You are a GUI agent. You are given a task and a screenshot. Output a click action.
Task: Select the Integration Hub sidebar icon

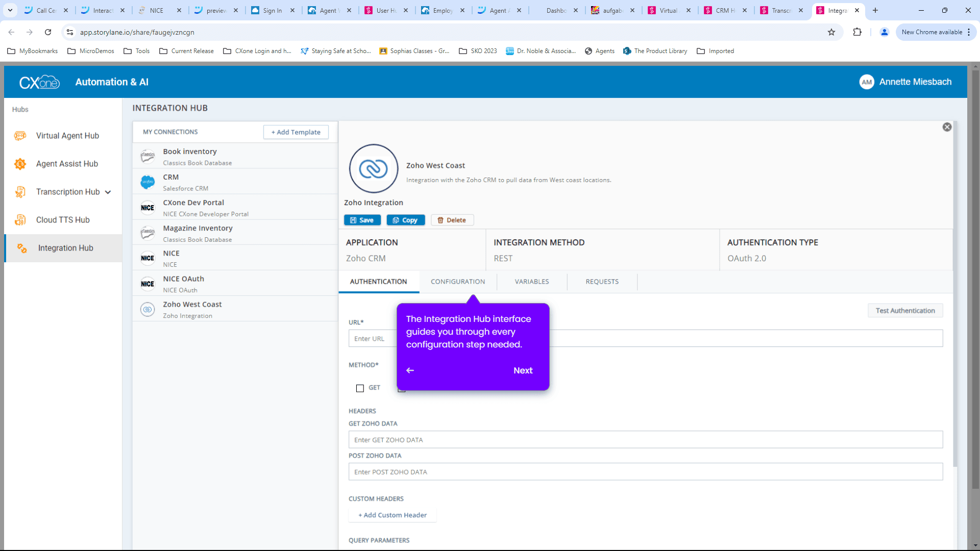click(x=22, y=248)
